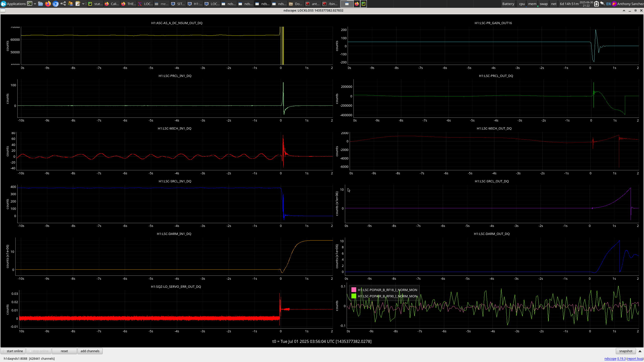Image resolution: width=644 pixels, height=362 pixels.
Task: Click the network connection tray icon
Action: pos(602,4)
